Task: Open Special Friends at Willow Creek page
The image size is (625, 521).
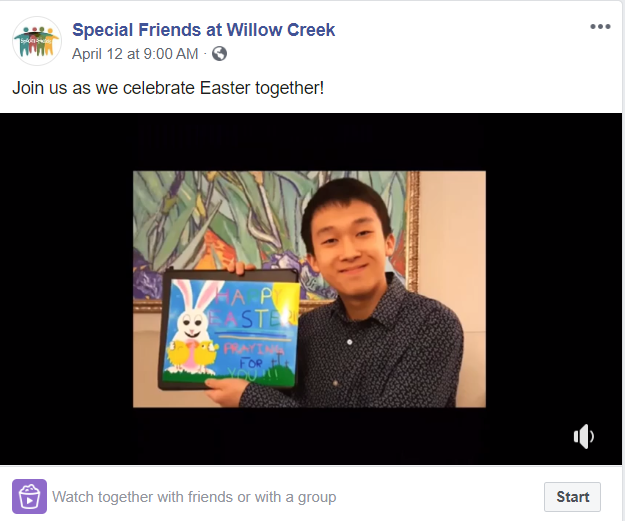Action: pyautogui.click(x=203, y=30)
